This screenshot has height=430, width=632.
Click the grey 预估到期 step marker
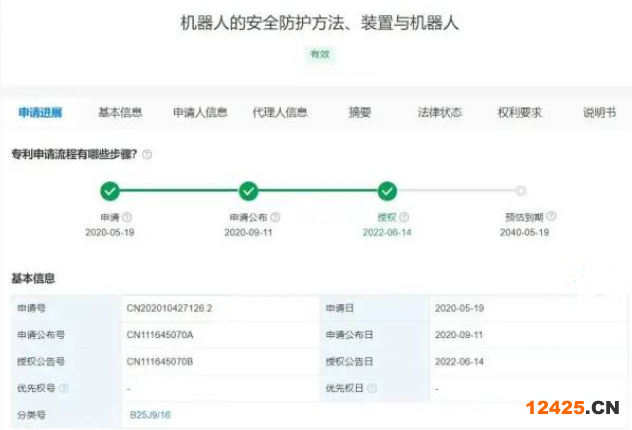[x=521, y=191]
